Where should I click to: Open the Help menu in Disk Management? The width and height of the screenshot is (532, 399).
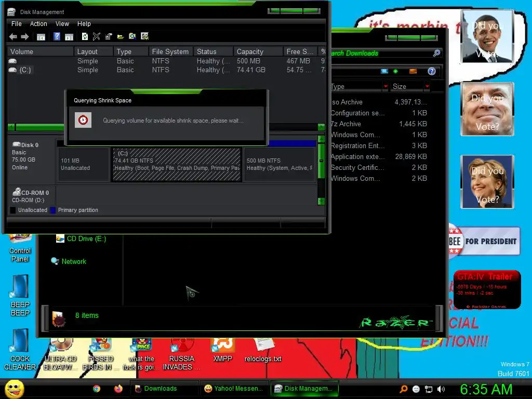[x=84, y=24]
